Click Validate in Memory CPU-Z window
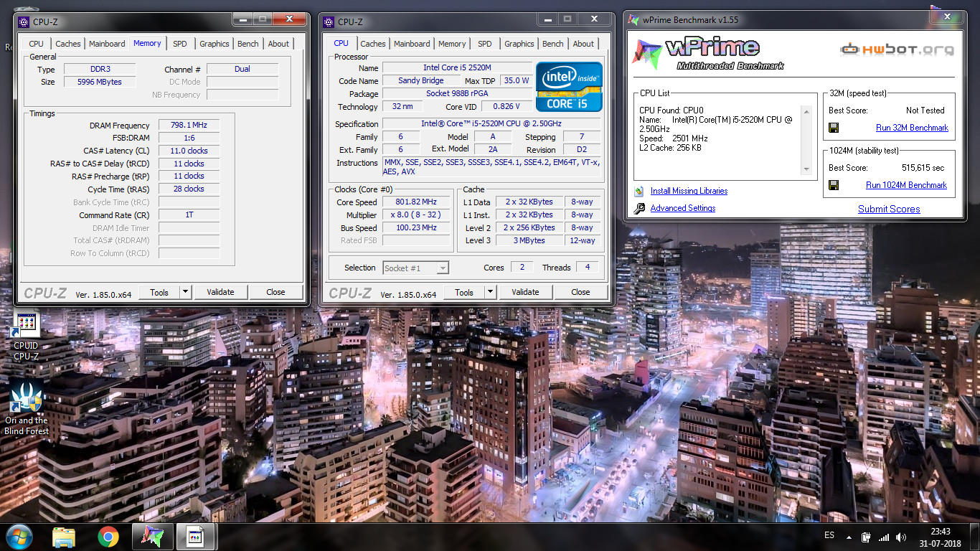 coord(220,292)
